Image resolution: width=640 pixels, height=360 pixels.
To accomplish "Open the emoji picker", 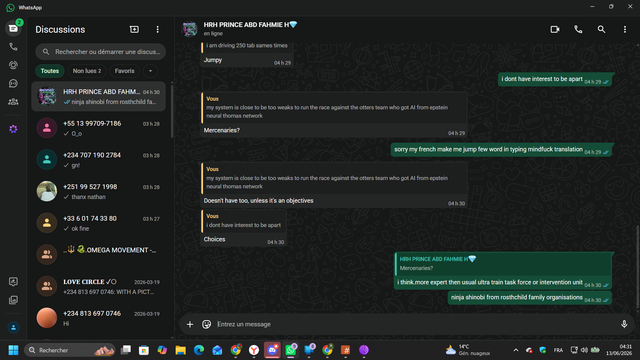I will pos(207,324).
